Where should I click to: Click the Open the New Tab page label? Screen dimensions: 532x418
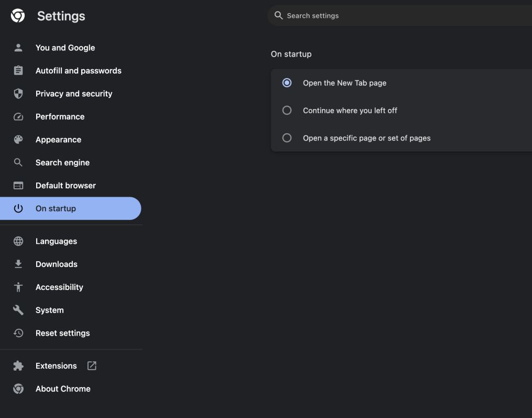[345, 83]
